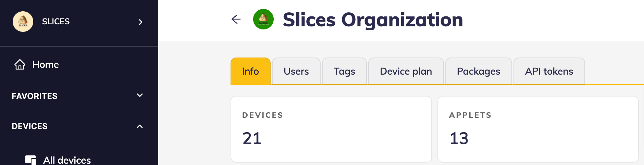
Task: Click the FAVORITES section header text
Action: click(35, 96)
